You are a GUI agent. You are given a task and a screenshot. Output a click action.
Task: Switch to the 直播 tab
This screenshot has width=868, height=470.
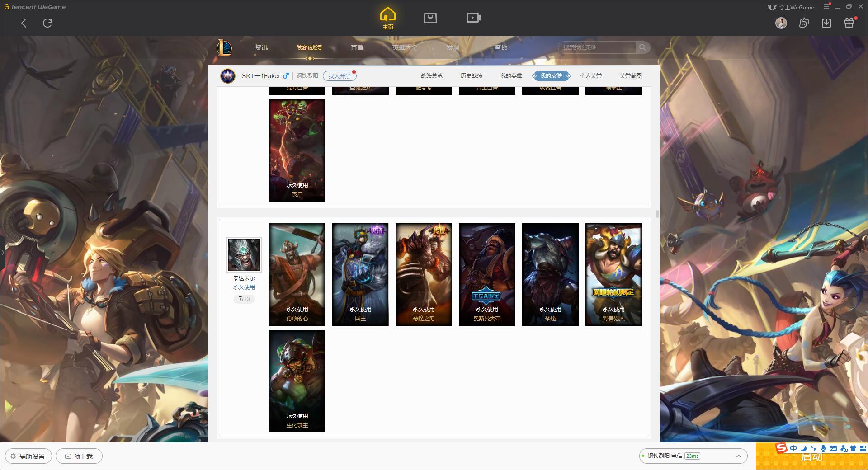[x=357, y=47]
